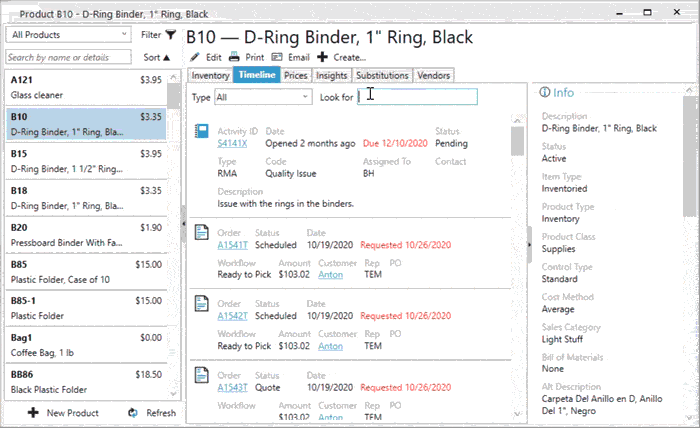Select product B85-1 Plastic Folder

point(86,308)
